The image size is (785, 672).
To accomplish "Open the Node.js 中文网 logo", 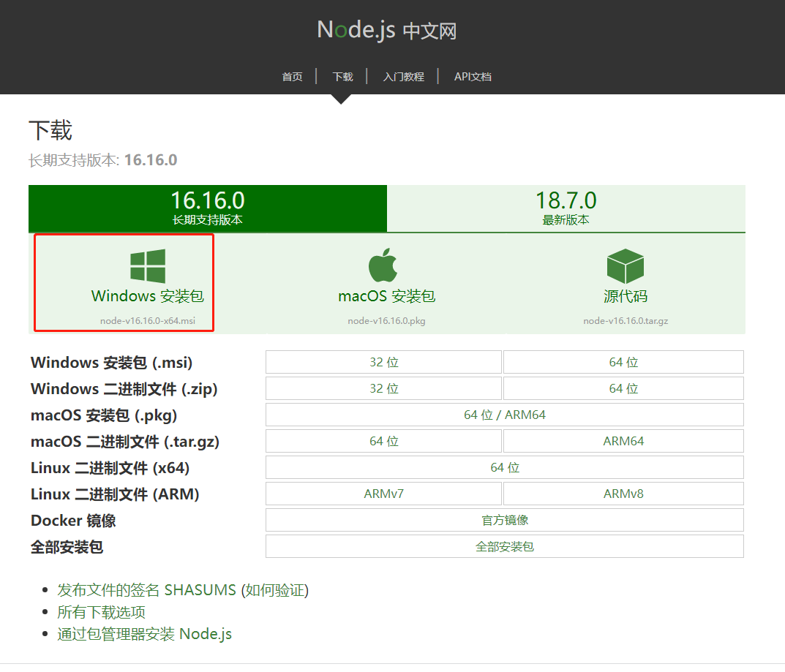I will point(387,30).
